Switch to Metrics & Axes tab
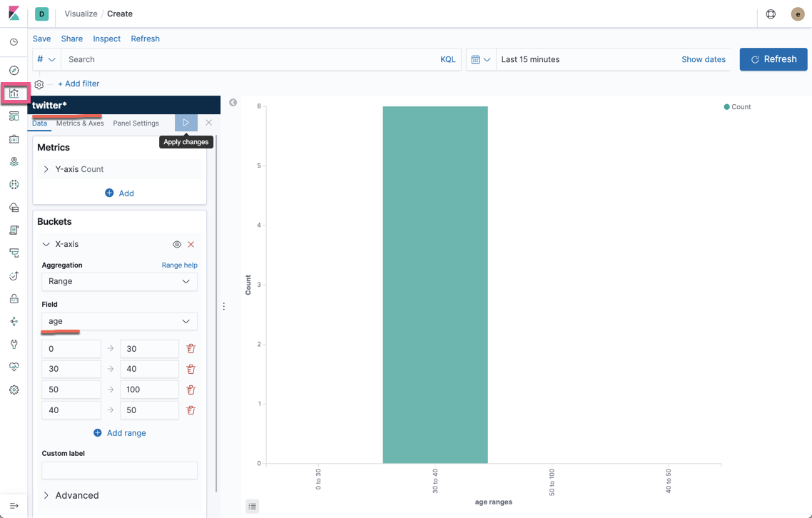Viewport: 812px width, 518px height. pyautogui.click(x=80, y=123)
